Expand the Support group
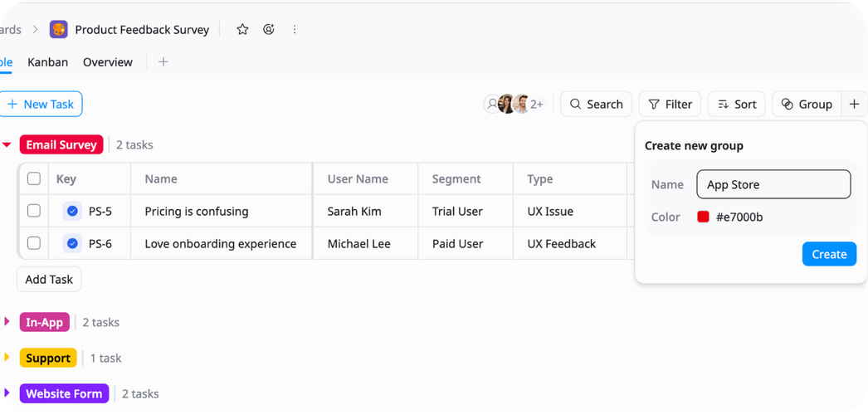 click(x=7, y=358)
